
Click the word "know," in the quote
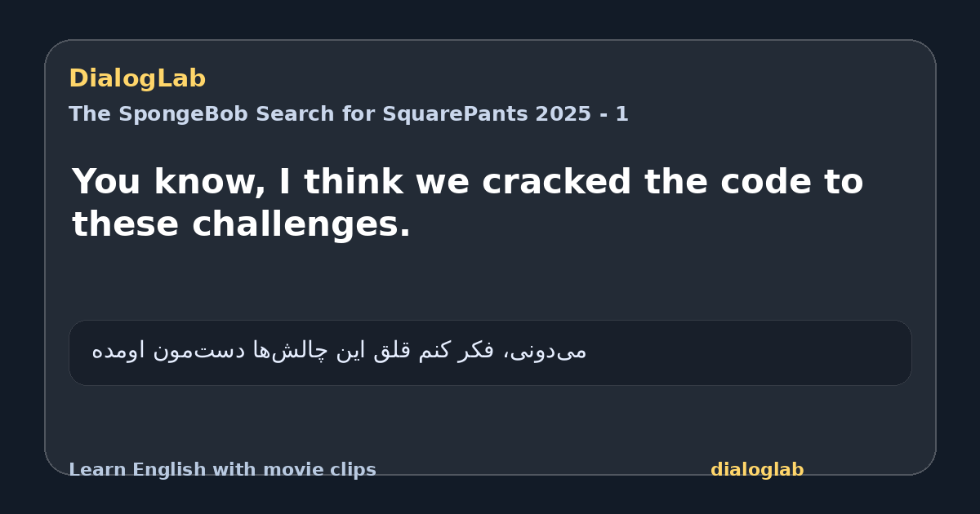(x=210, y=182)
